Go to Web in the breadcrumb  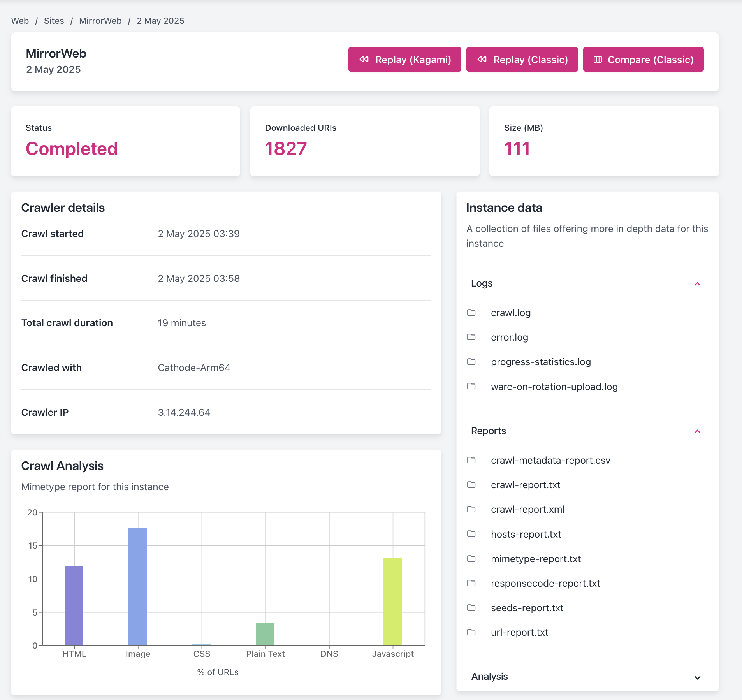coord(20,21)
